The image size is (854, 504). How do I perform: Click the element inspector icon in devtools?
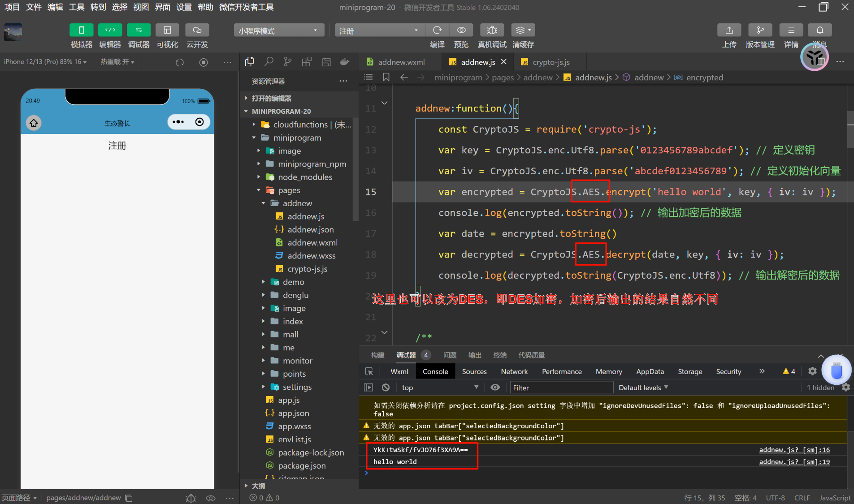pyautogui.click(x=369, y=371)
